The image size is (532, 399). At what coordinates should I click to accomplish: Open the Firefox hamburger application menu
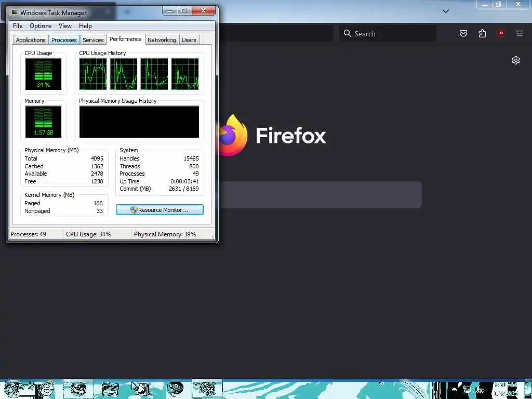click(x=519, y=33)
